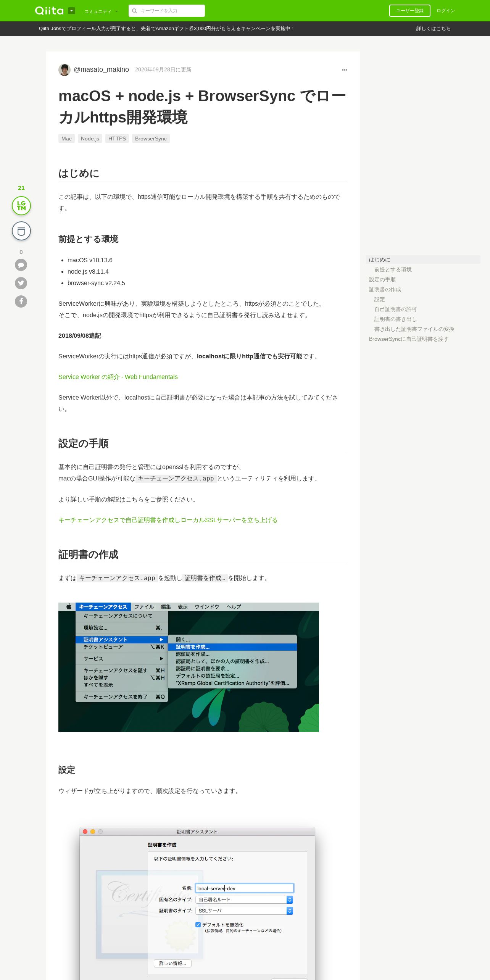Open the キーチェーンアクセスで自己証明書を作成 link
The width and height of the screenshot is (490, 980).
point(168,520)
